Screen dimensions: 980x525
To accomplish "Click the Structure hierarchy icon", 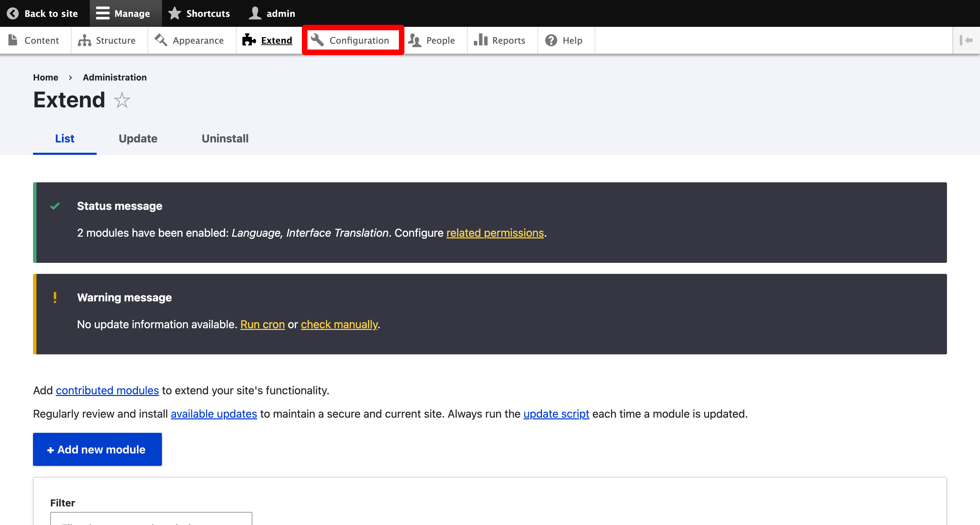I will tap(84, 40).
